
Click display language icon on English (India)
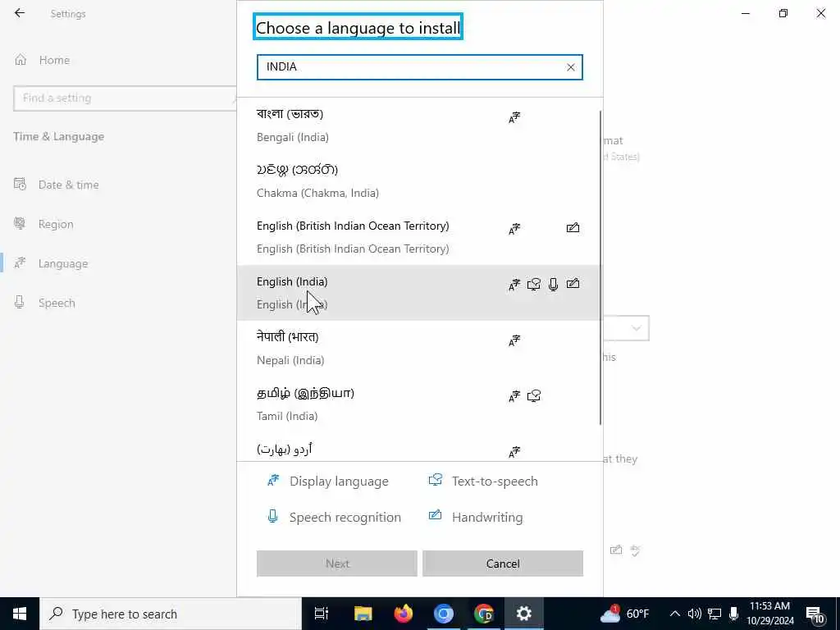[514, 285]
